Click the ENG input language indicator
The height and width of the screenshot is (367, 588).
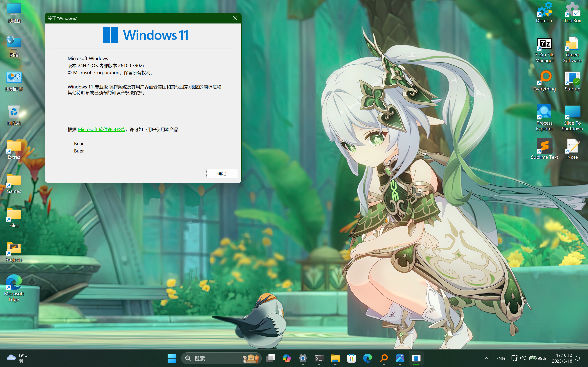[x=500, y=358]
